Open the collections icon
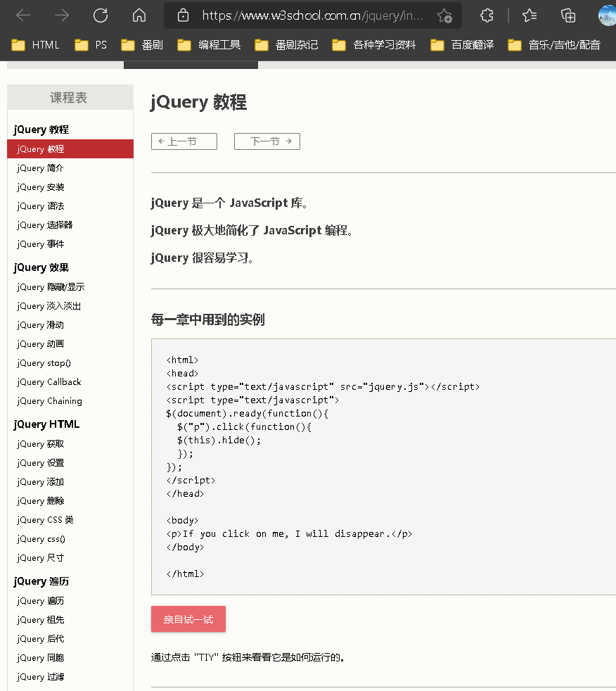Image resolution: width=616 pixels, height=691 pixels. [x=568, y=15]
